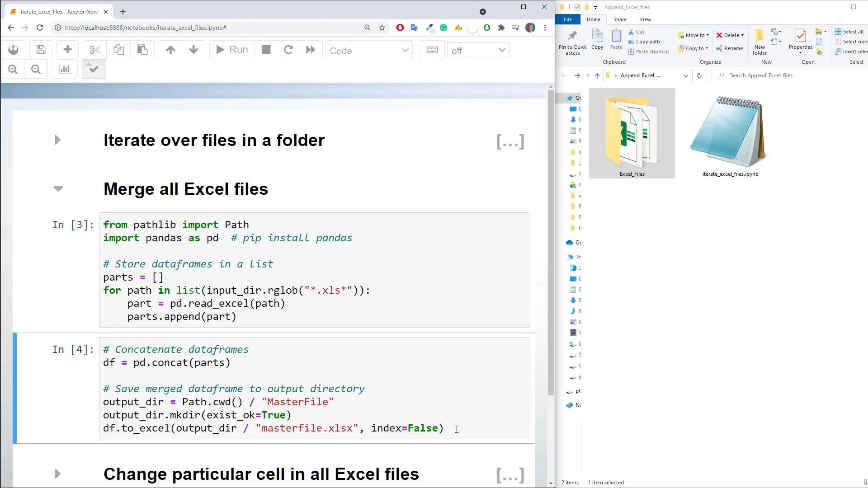Image resolution: width=868 pixels, height=488 pixels.
Task: Interrupt the kernel with the stop icon
Action: point(265,50)
